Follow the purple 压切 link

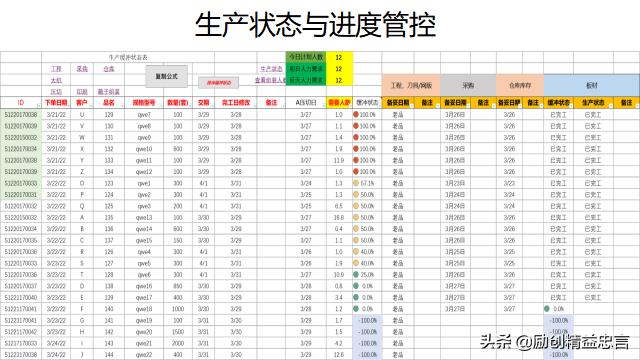[x=56, y=91]
